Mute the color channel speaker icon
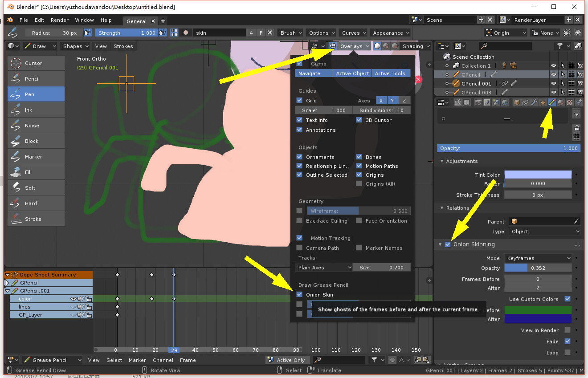588x378 pixels. pyautogui.click(x=81, y=299)
